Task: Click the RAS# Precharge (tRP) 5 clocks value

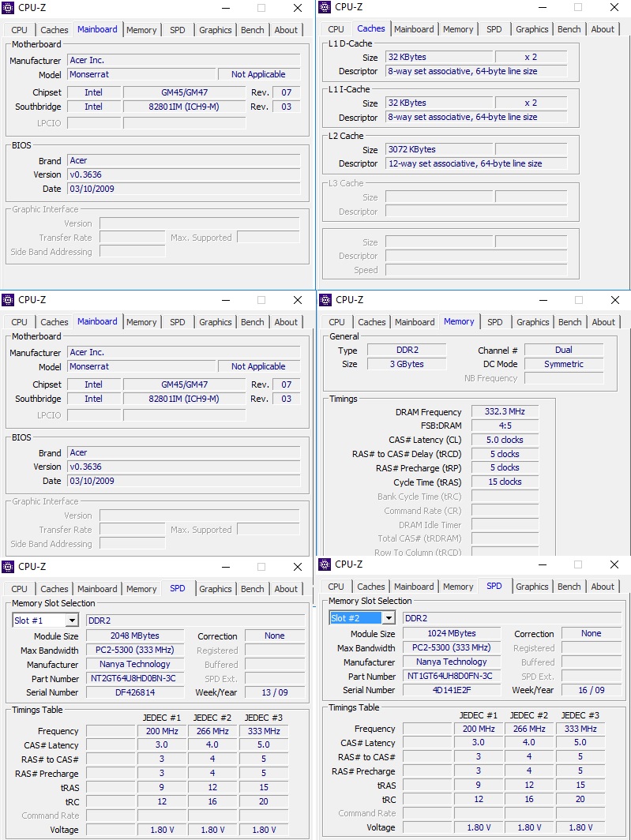Action: coord(505,467)
